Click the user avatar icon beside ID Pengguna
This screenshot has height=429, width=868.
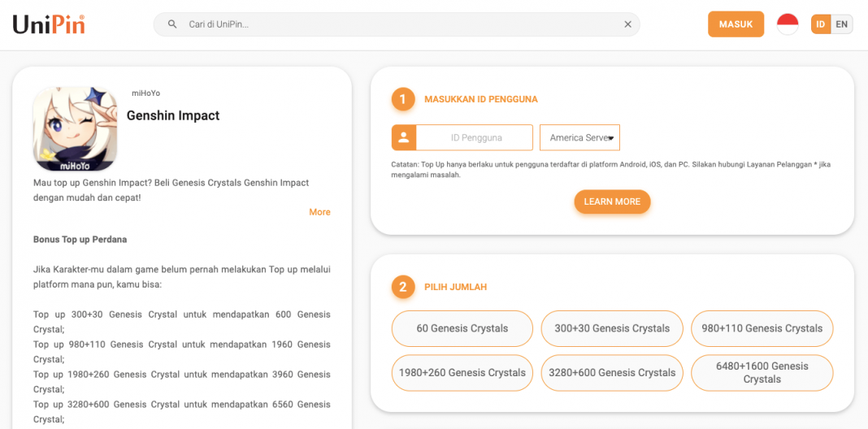(404, 137)
